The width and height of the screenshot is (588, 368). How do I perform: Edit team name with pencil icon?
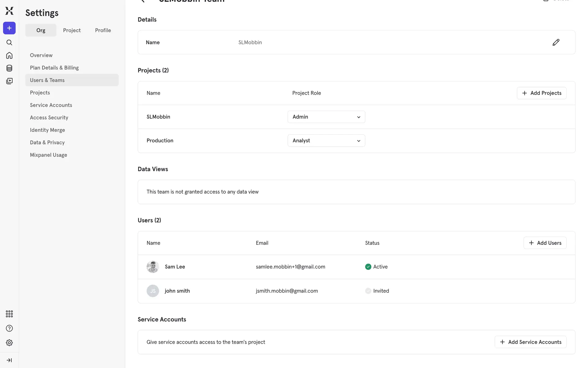coord(556,42)
